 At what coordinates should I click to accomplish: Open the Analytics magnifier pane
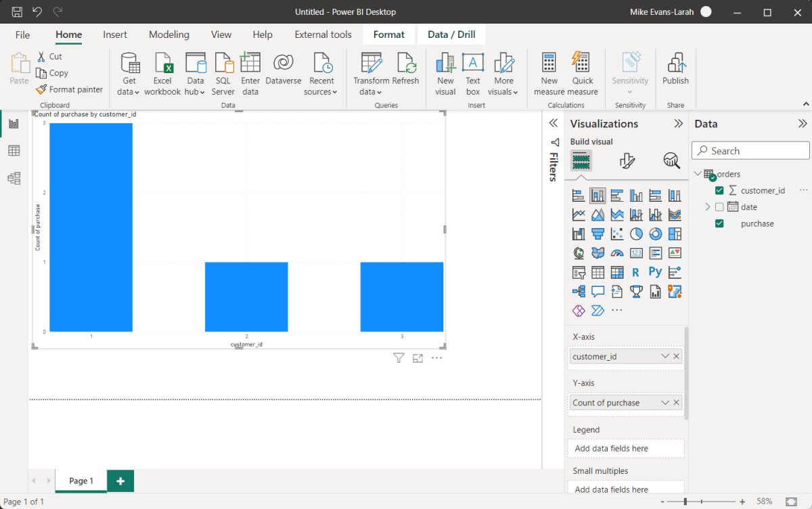pyautogui.click(x=671, y=160)
